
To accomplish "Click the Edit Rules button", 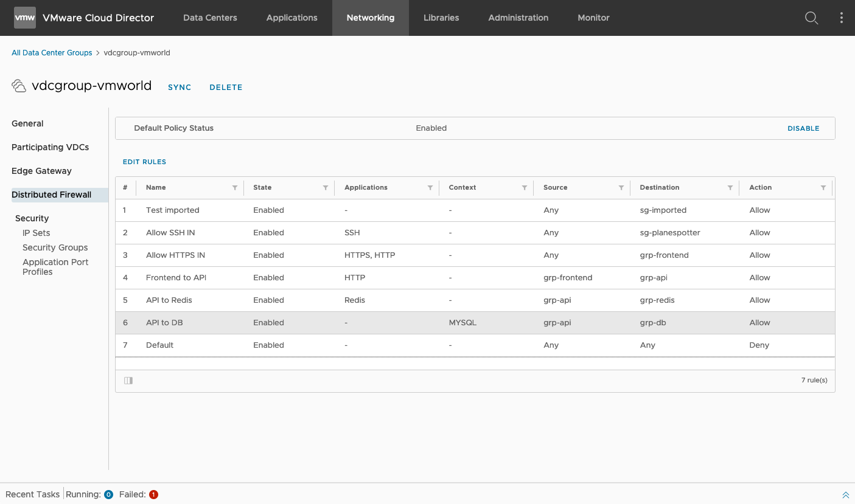I will tap(144, 162).
